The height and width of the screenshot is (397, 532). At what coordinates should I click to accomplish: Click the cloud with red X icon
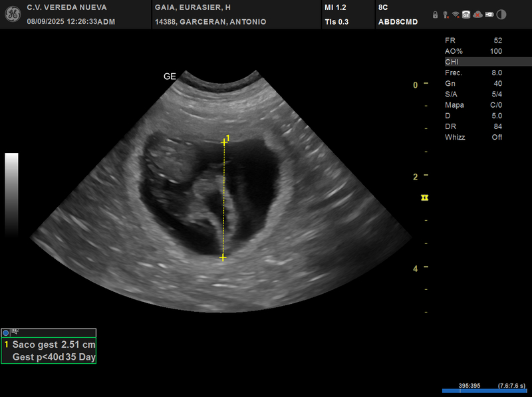477,15
